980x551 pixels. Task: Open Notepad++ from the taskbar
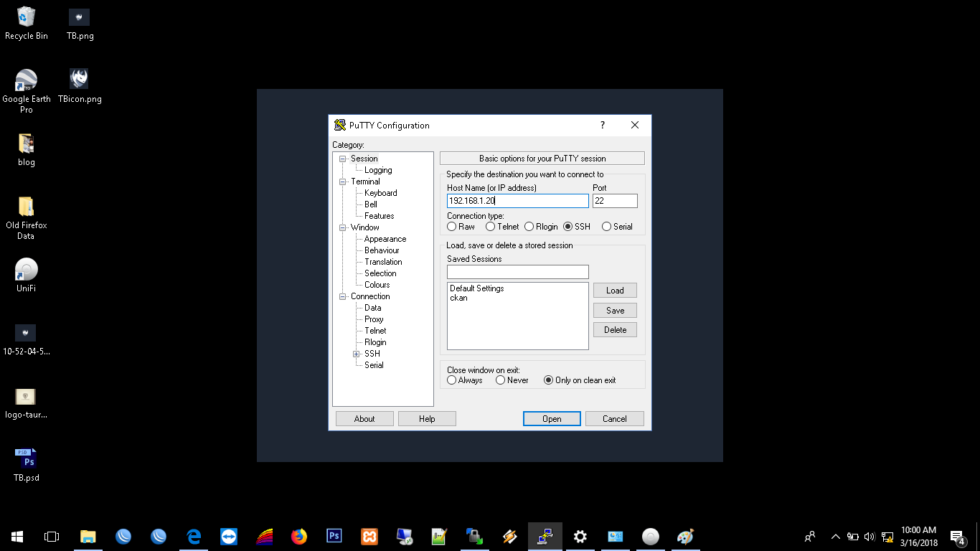click(x=440, y=536)
